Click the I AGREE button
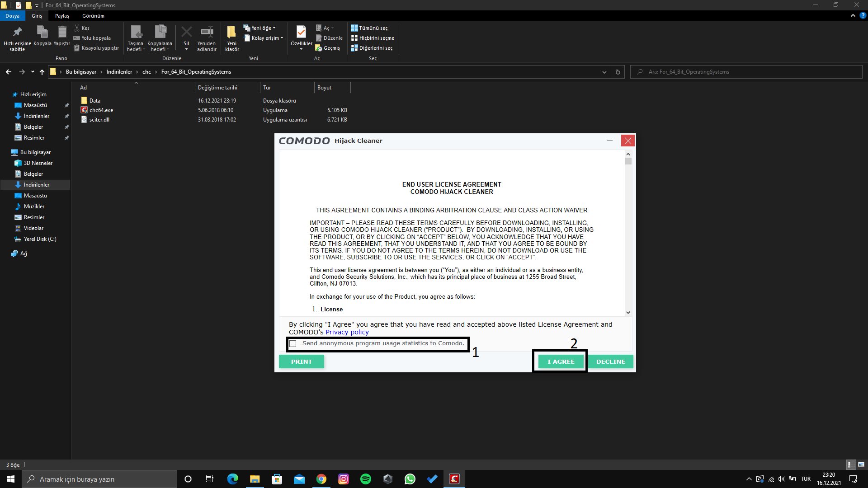This screenshot has width=868, height=488. tap(561, 361)
